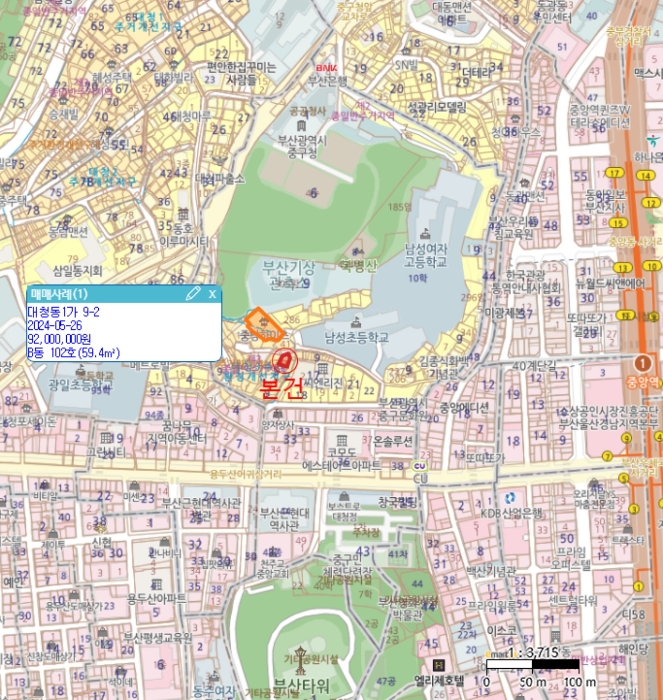Close the 매매사례(1) popup
Image resolution: width=663 pixels, height=700 pixels.
click(213, 294)
